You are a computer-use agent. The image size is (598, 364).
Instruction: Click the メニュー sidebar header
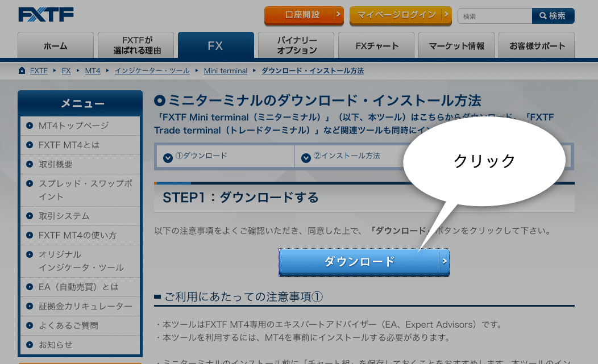click(83, 103)
